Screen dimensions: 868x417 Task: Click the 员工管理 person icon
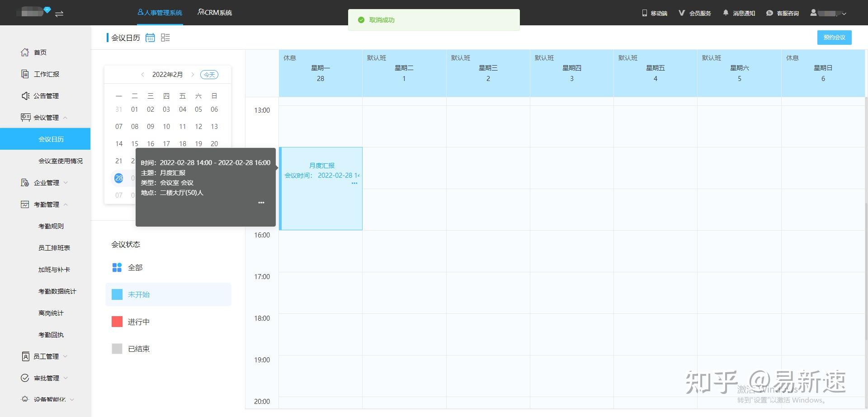pyautogui.click(x=25, y=356)
